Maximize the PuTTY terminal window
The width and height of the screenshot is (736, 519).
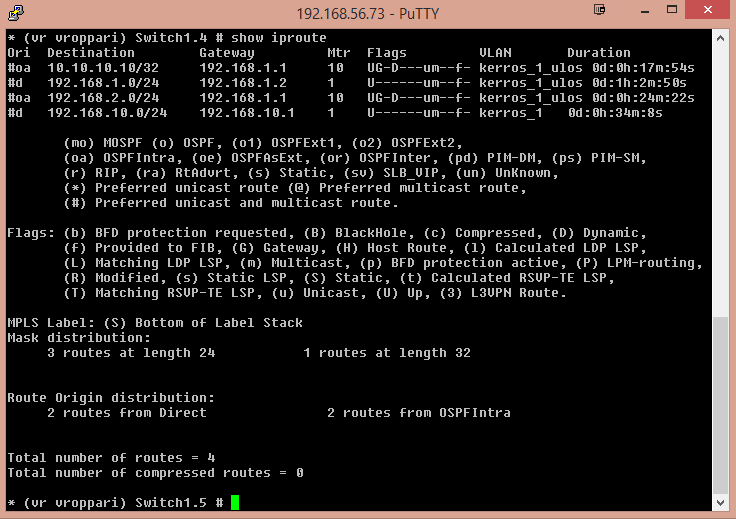pos(672,9)
